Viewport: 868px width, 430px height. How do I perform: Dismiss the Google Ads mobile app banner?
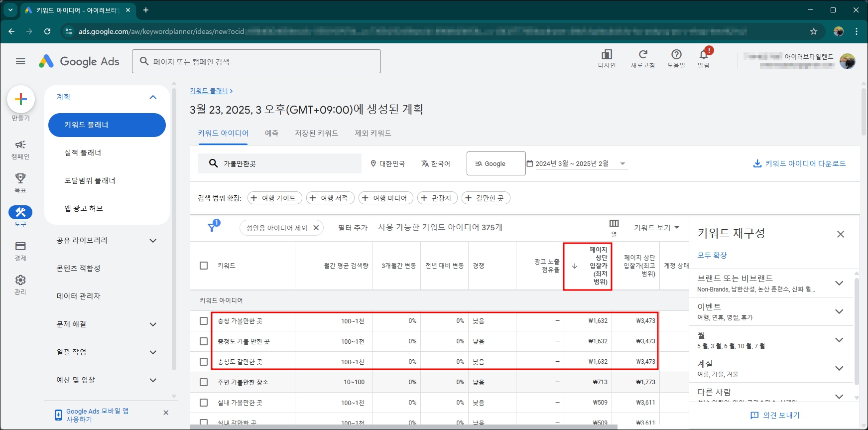(x=166, y=413)
